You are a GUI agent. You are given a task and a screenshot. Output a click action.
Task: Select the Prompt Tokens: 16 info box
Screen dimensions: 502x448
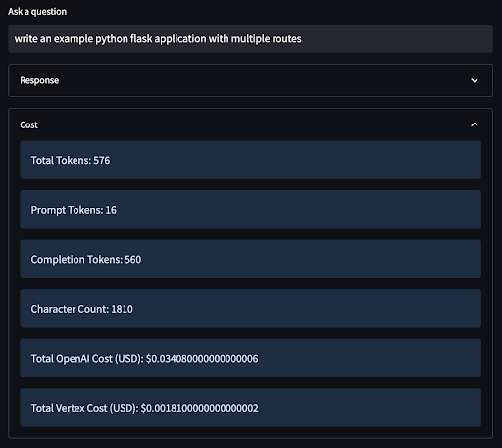[250, 210]
